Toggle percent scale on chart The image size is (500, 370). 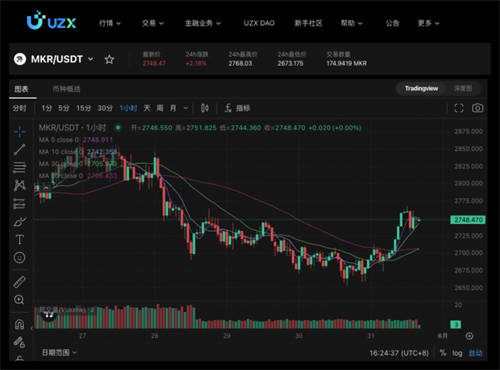point(443,353)
